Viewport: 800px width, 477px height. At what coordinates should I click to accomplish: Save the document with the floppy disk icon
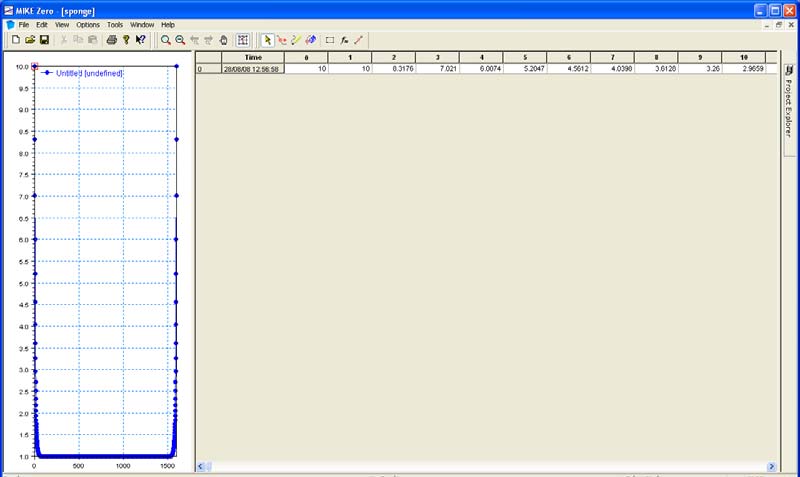[44, 40]
